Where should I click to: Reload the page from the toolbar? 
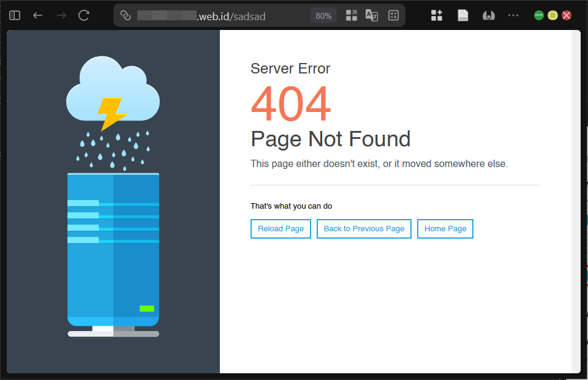(84, 15)
